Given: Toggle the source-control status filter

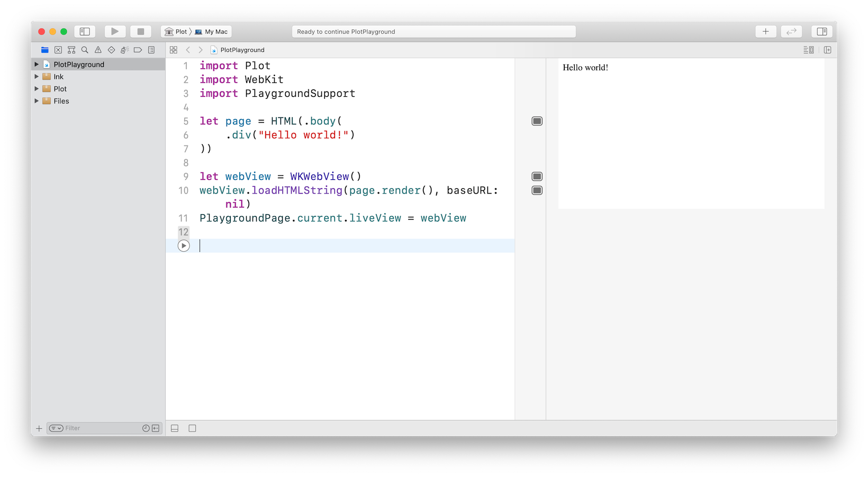Looking at the screenshot, I should click(156, 428).
